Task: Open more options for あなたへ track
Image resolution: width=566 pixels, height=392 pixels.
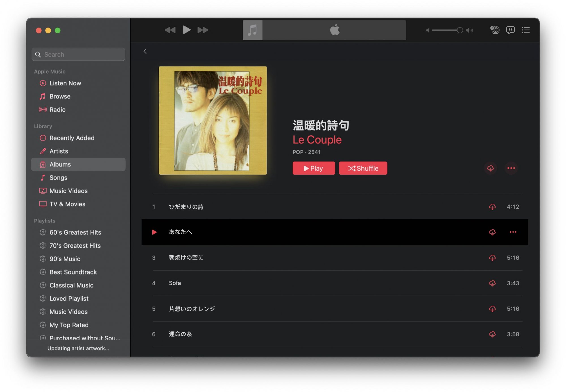Action: [513, 232]
